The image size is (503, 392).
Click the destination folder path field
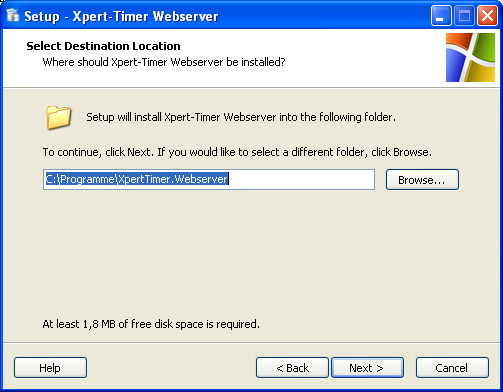[209, 179]
